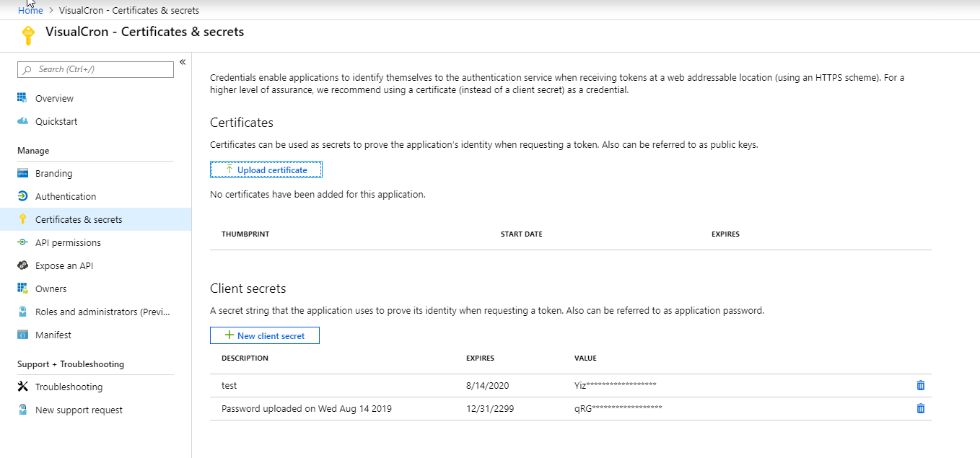Go to Home breadcrumb link
Screen dimensions: 980x458
pos(30,11)
